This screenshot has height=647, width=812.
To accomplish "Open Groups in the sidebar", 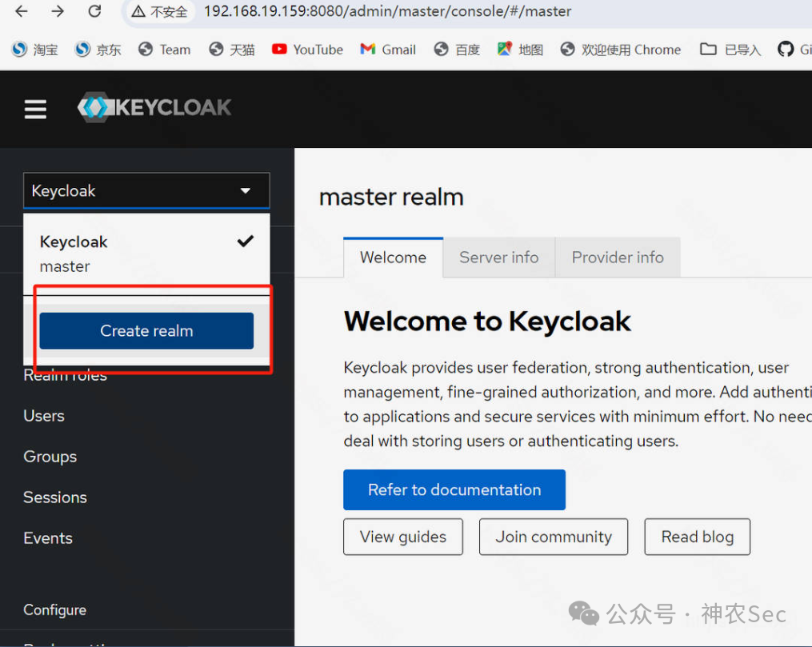I will [x=50, y=457].
